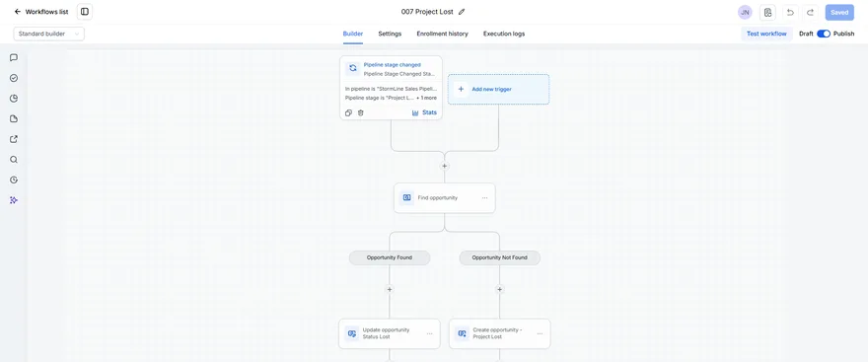The image size is (868, 362).
Task: Go back to Workflows list
Action: coord(41,12)
